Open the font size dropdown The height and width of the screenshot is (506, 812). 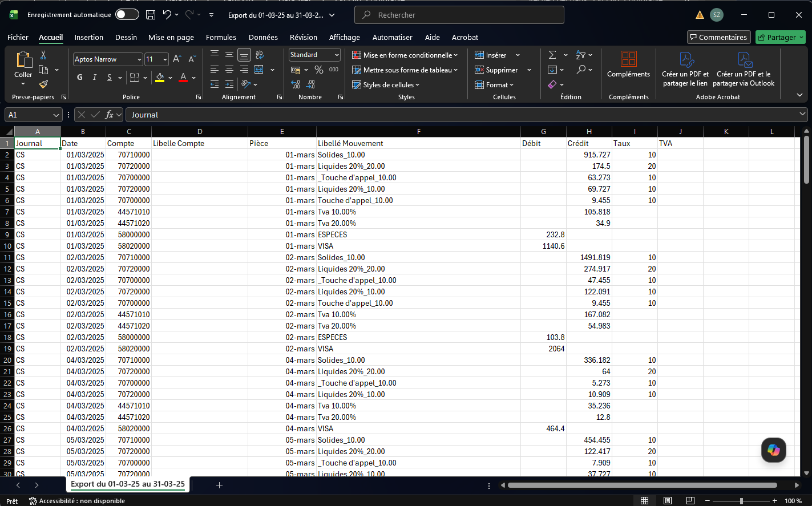(x=165, y=59)
